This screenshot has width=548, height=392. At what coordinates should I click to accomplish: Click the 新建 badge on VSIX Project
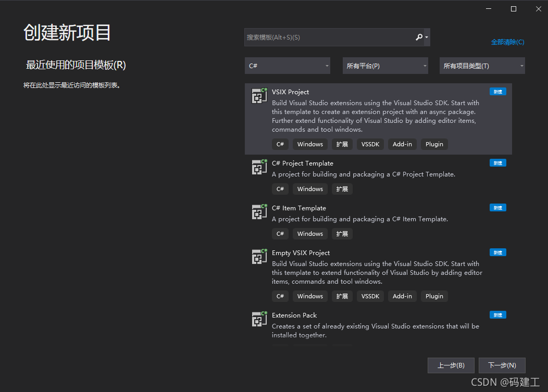tap(497, 92)
